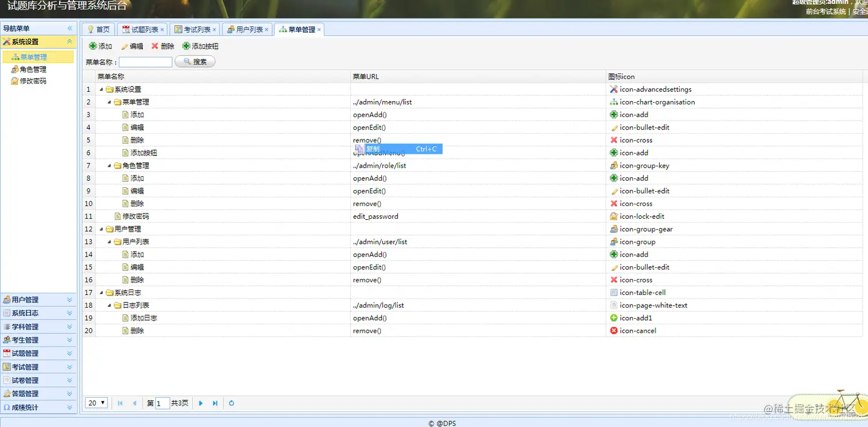Collapse the 菜单管理 tree node in row 2
The image size is (868, 427).
click(x=110, y=102)
